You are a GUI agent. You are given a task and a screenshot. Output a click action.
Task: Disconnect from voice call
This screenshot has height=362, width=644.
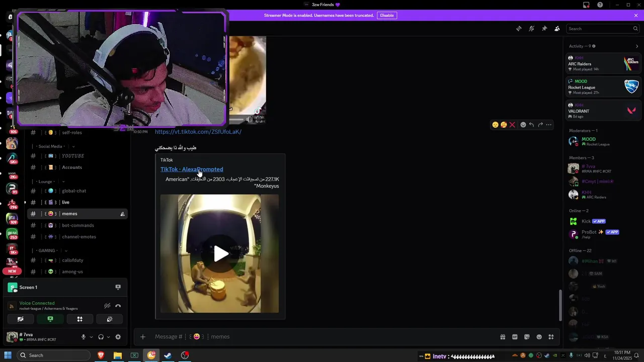[x=118, y=306]
